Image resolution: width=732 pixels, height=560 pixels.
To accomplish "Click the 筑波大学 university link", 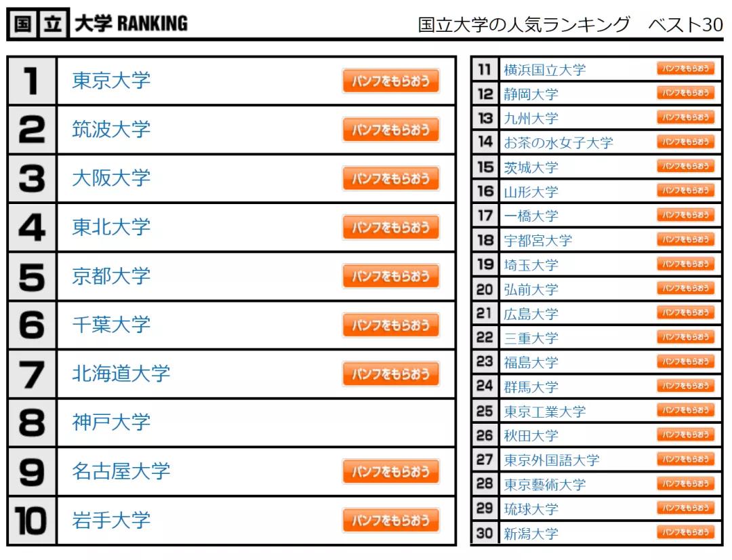I will (x=111, y=129).
